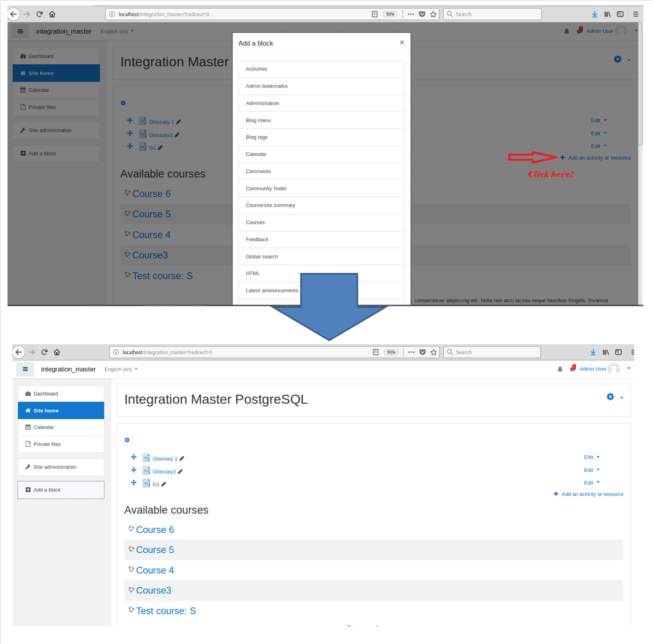Click move handle for Glossary2, bottom screenshot

point(134,470)
